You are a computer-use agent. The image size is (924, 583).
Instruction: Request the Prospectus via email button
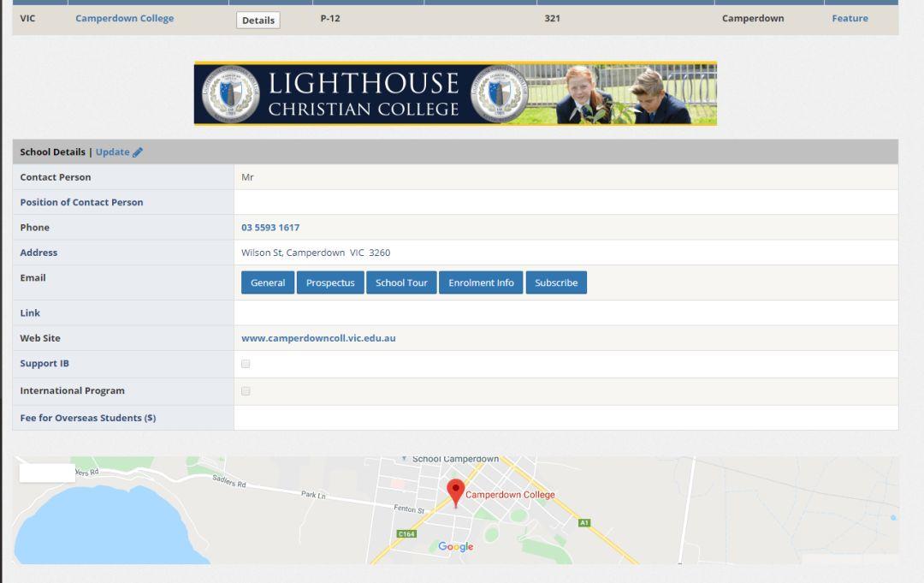[x=330, y=283]
